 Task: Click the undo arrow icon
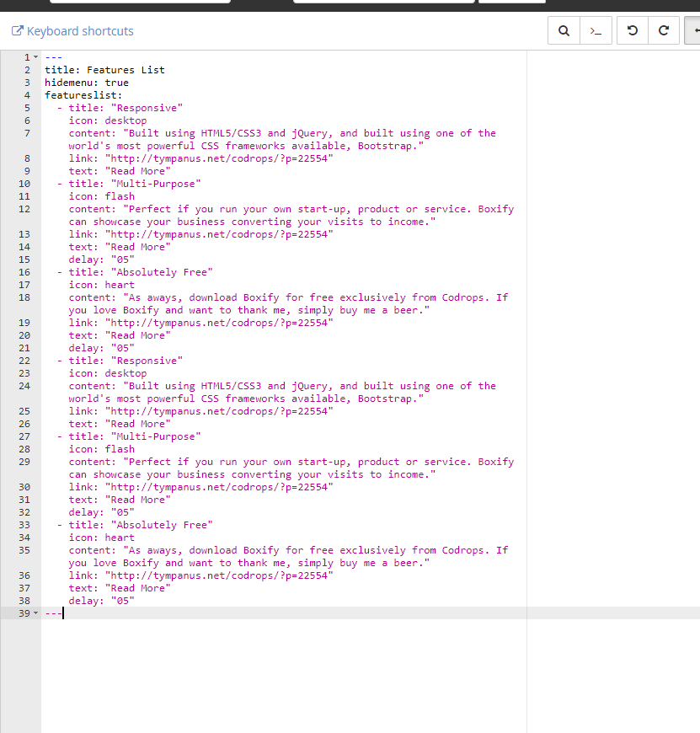click(633, 31)
